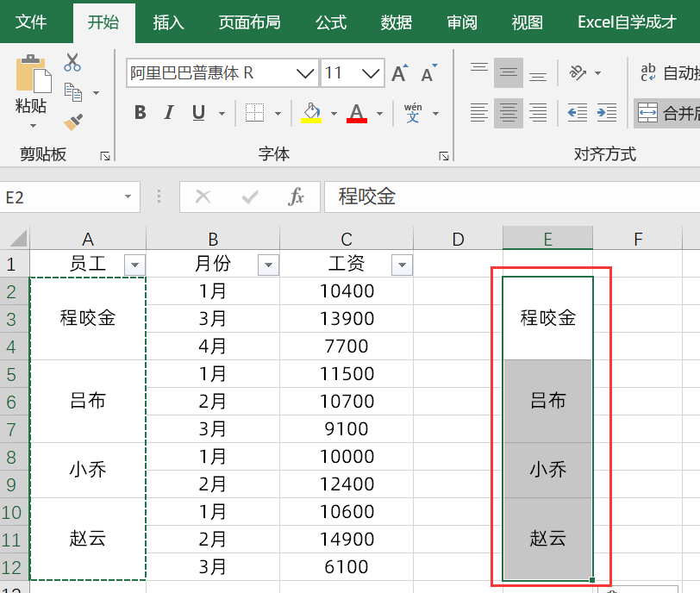Toggle italic formatting

pos(169,113)
